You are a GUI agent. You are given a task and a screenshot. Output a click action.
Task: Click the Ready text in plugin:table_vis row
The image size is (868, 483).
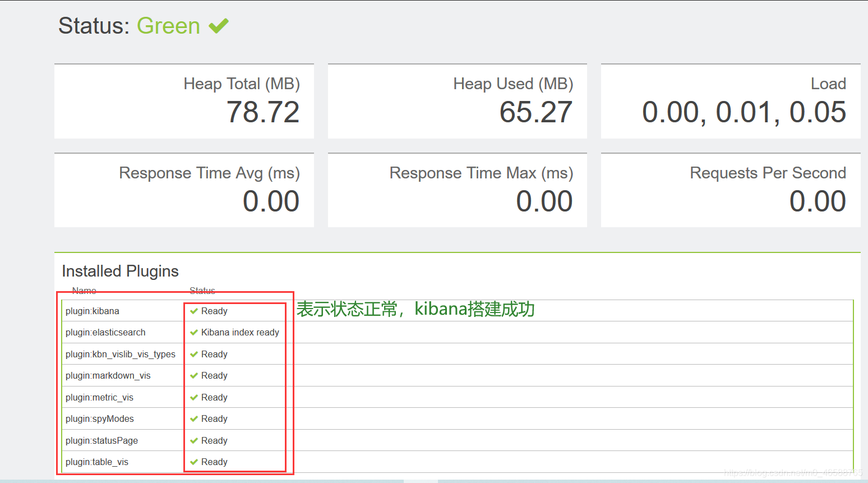(214, 462)
